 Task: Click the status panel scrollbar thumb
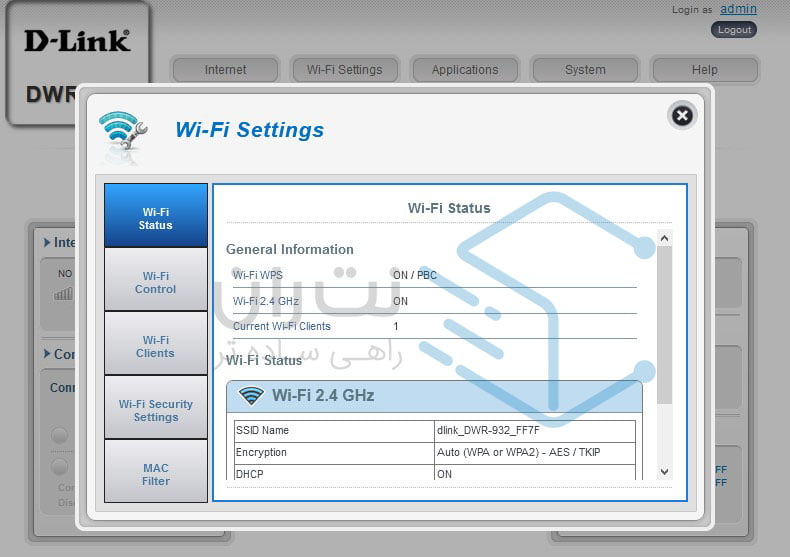click(665, 325)
